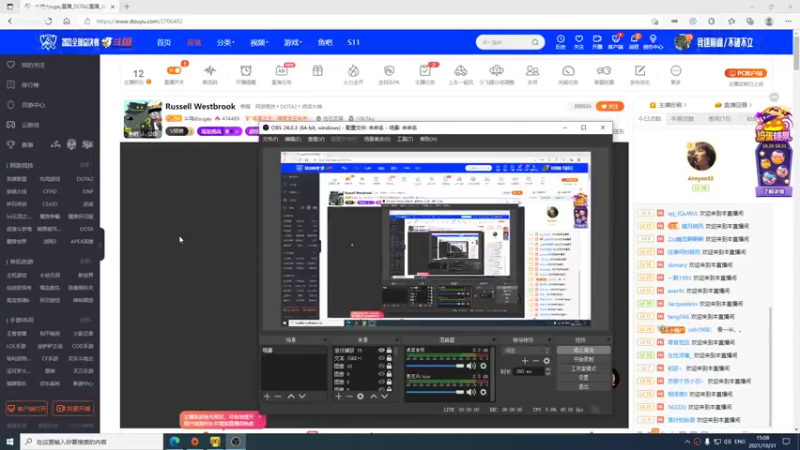Image resolution: width=800 pixels, height=450 pixels.
Task: Open the OBS 工具(T) menu
Action: coord(405,139)
